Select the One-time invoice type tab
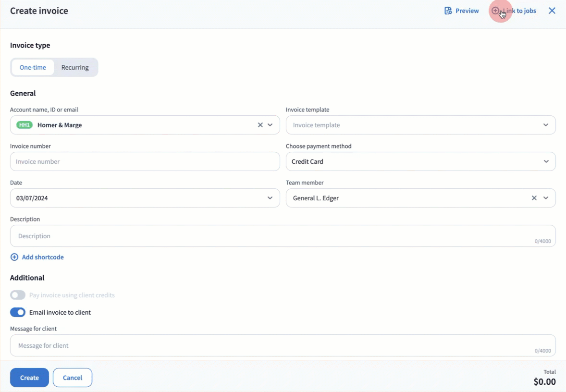 (x=33, y=67)
